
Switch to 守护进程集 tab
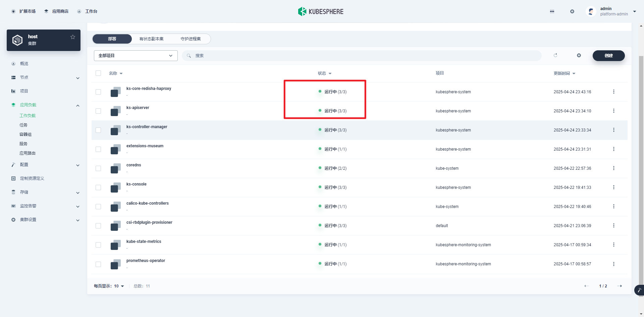coord(191,39)
